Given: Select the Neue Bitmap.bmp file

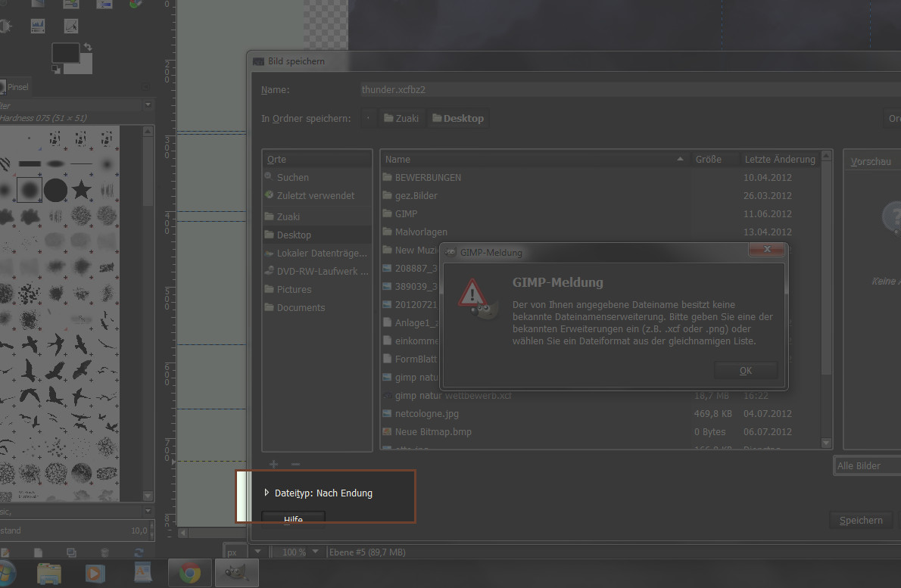Looking at the screenshot, I should point(601,432).
